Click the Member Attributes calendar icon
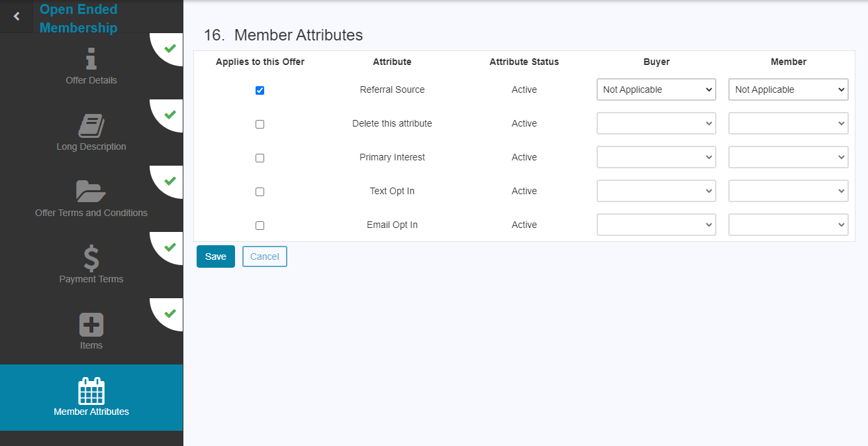 [91, 391]
